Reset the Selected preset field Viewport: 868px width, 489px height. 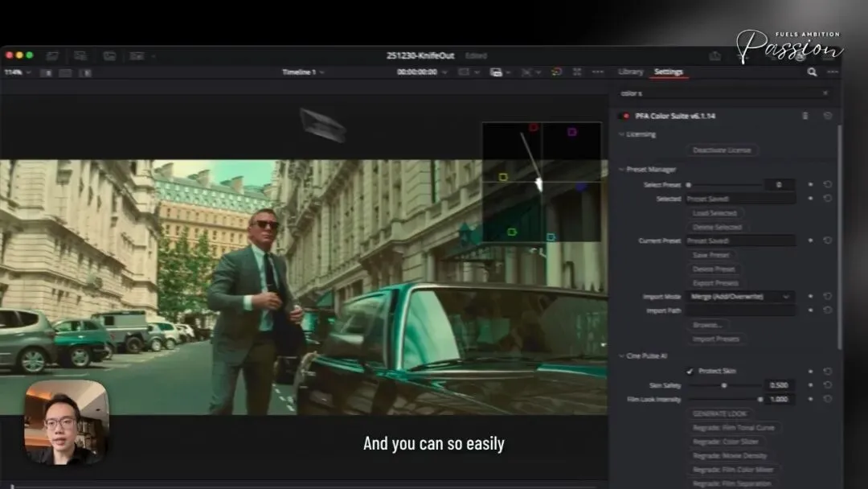pyautogui.click(x=828, y=199)
